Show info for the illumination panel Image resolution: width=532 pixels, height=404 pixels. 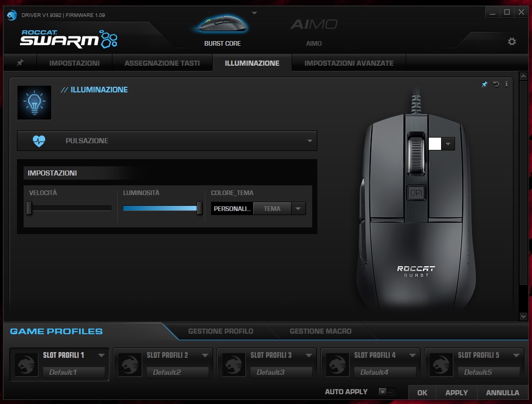(x=506, y=84)
